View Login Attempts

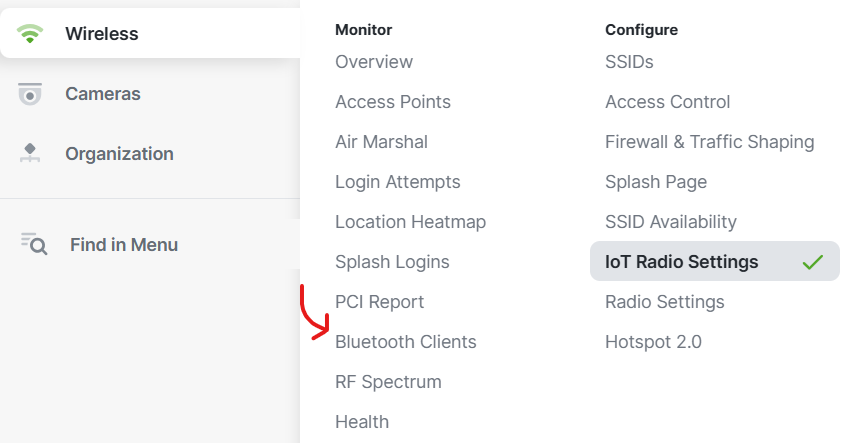[398, 182]
